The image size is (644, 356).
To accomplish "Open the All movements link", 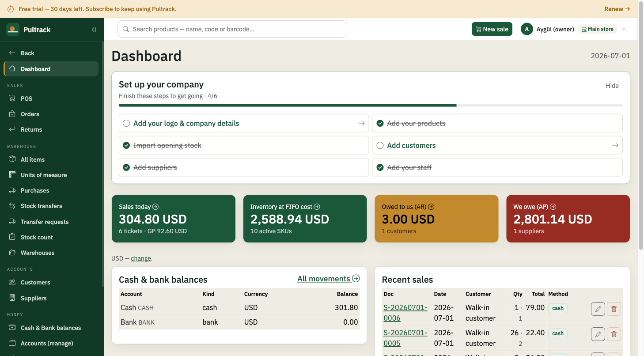I will 329,279.
